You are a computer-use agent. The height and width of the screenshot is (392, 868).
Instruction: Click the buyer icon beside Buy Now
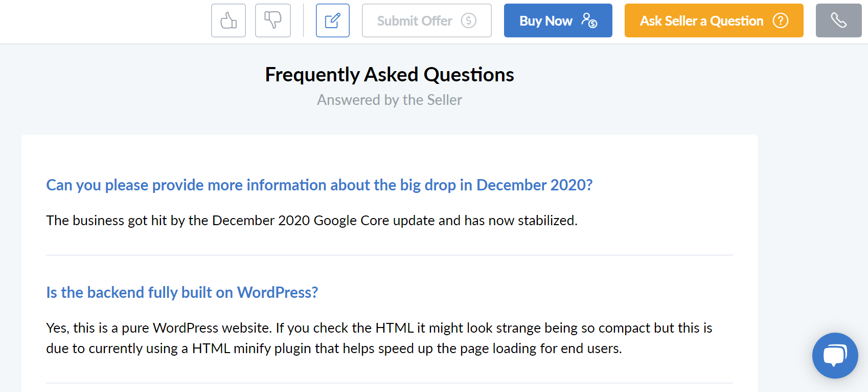589,20
